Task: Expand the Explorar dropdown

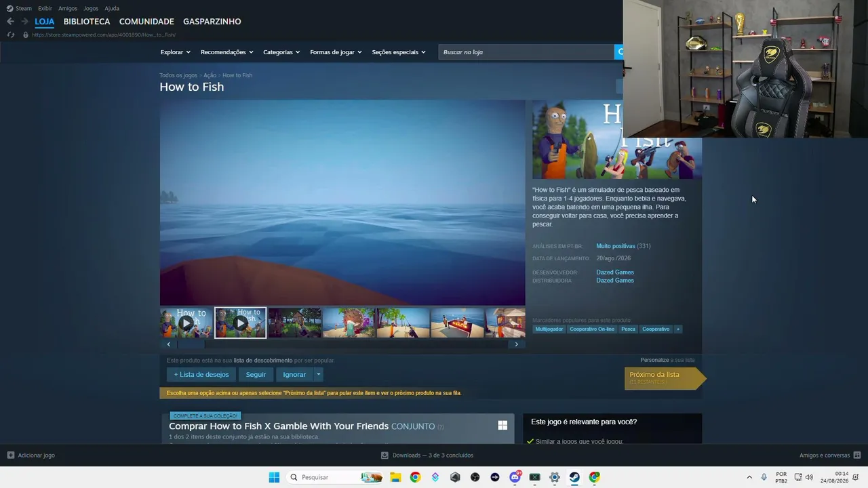Action: 176,52
